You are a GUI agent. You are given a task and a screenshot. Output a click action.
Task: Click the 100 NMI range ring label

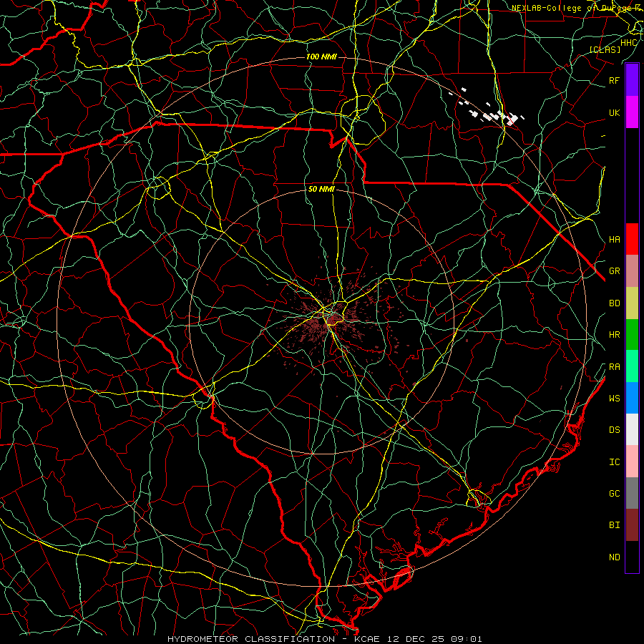point(321,57)
